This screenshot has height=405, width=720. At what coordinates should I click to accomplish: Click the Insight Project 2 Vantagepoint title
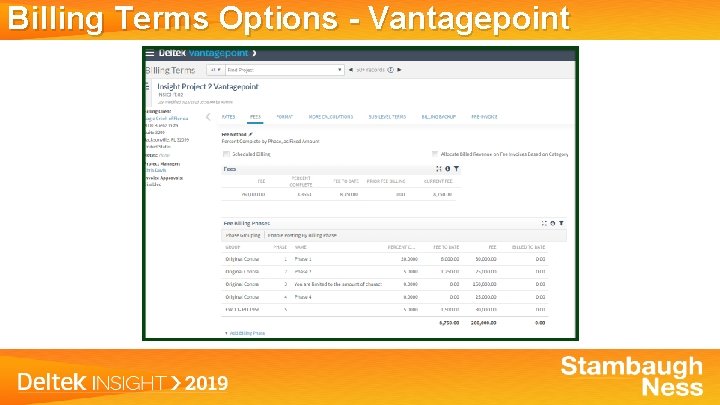click(208, 86)
